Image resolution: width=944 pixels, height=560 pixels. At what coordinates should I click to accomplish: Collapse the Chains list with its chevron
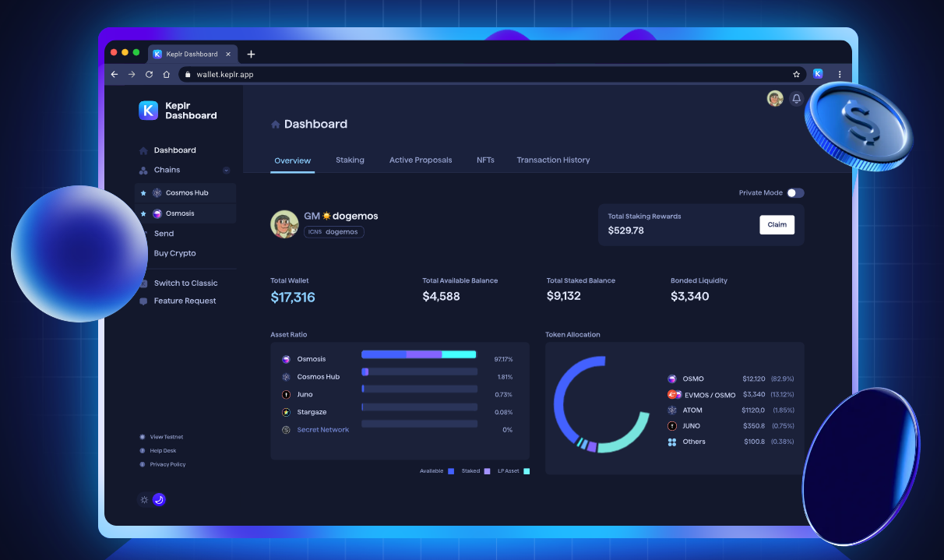tap(226, 171)
